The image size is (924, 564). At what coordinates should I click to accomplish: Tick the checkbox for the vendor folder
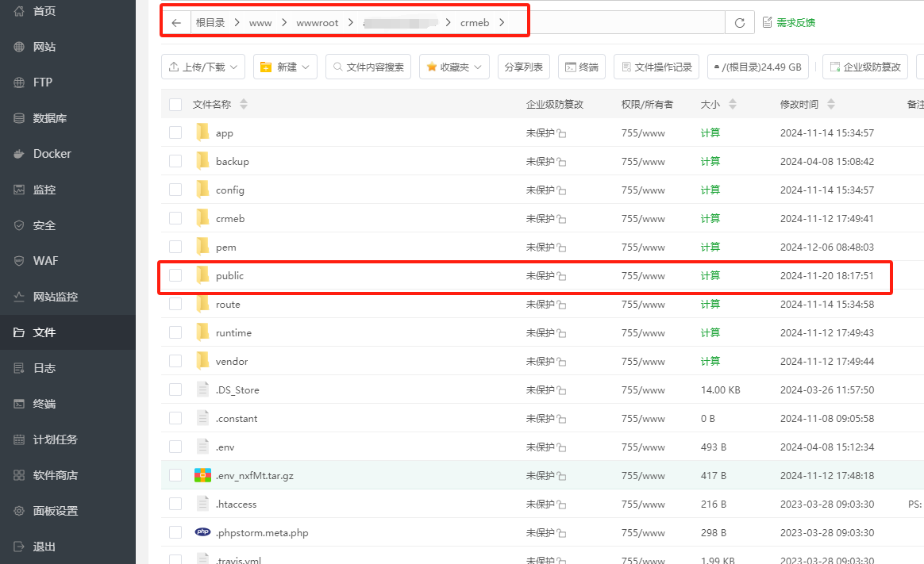175,362
